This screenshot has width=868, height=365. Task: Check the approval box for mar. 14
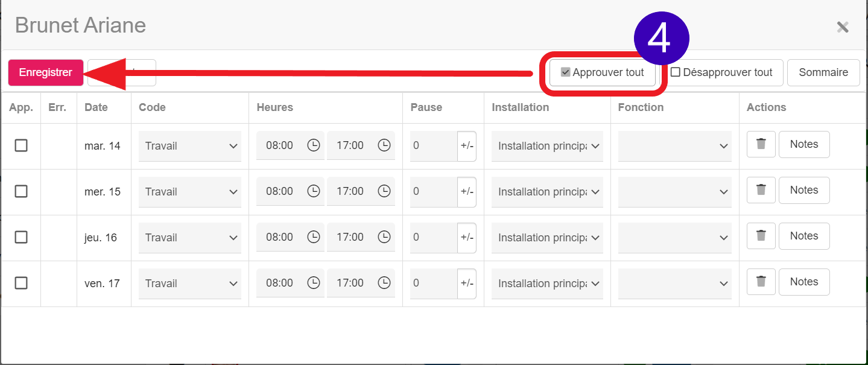pos(21,145)
